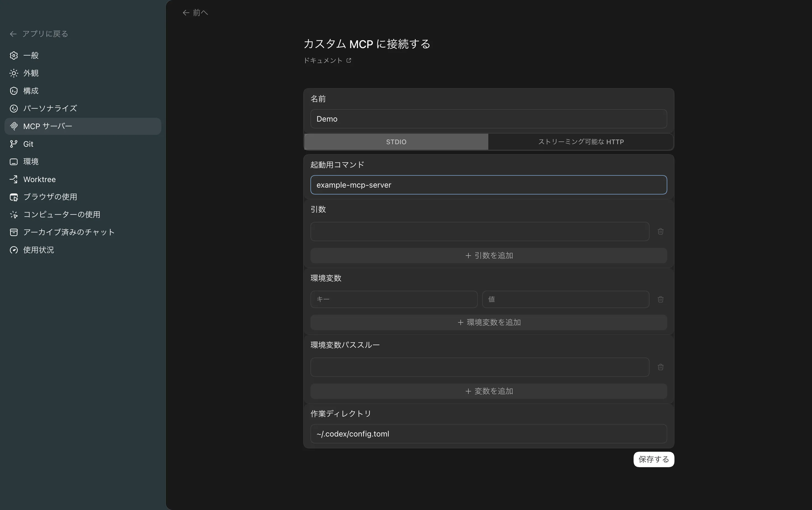
Task: Open Worktree settings page
Action: pyautogui.click(x=83, y=179)
